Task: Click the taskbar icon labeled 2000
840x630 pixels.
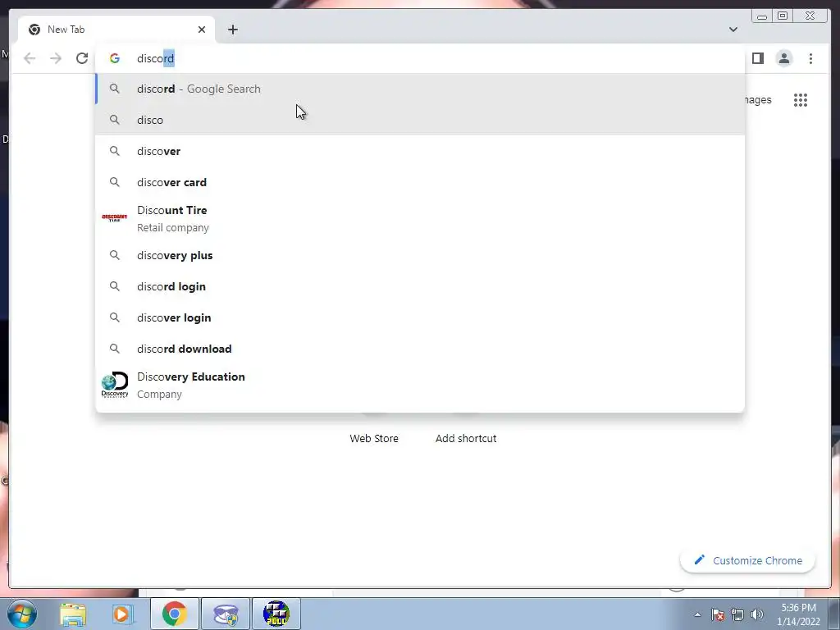Action: [276, 614]
